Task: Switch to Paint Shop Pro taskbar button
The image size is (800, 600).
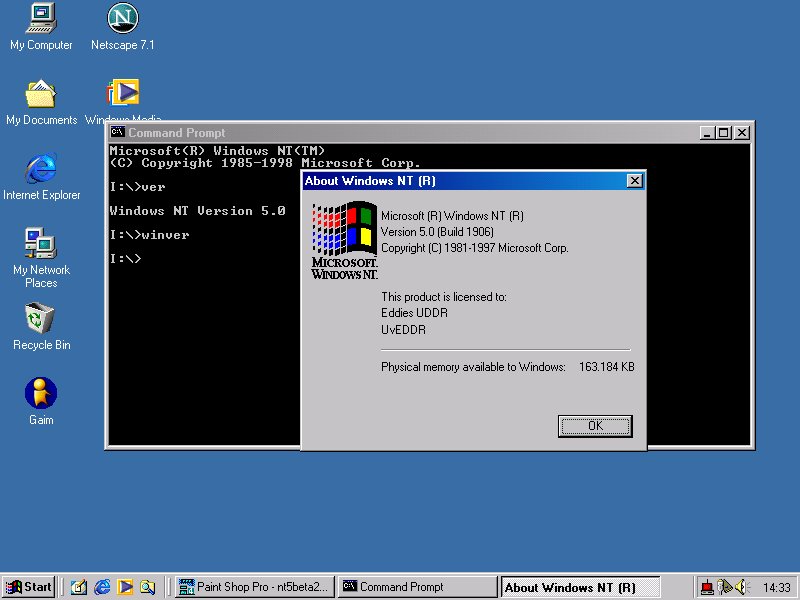Action: click(x=254, y=587)
